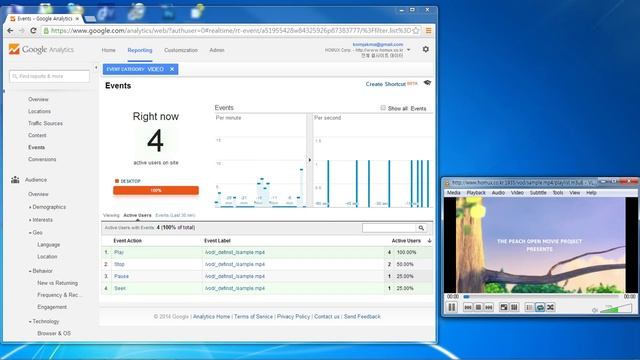Screen dimensions: 640x360
Task: Click the graduation cap help icon
Action: point(427,83)
